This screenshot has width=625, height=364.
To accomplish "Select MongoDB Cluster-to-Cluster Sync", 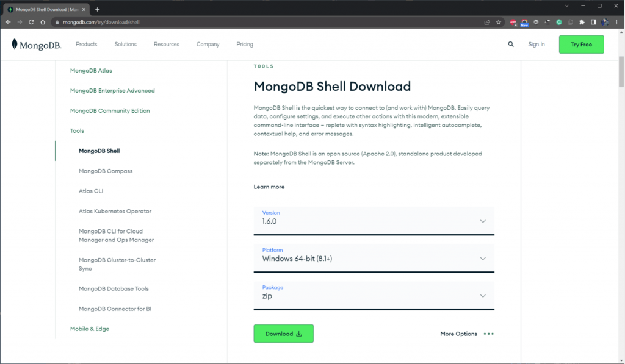I will click(117, 264).
